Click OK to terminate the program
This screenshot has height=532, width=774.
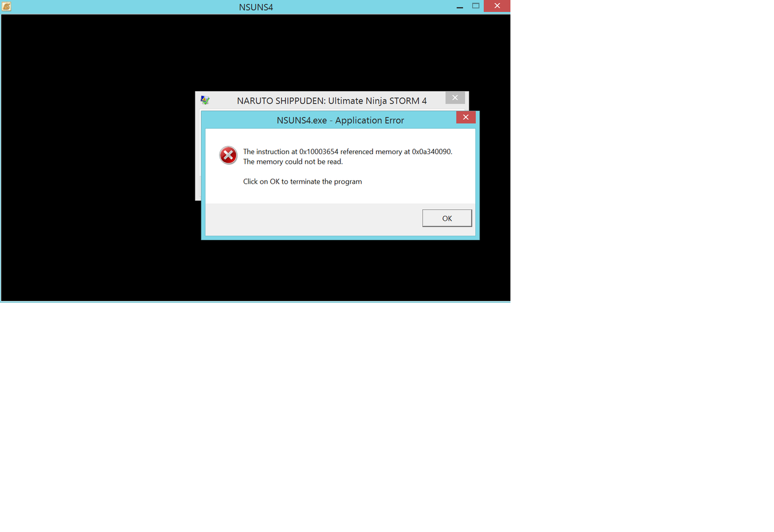pyautogui.click(x=447, y=218)
